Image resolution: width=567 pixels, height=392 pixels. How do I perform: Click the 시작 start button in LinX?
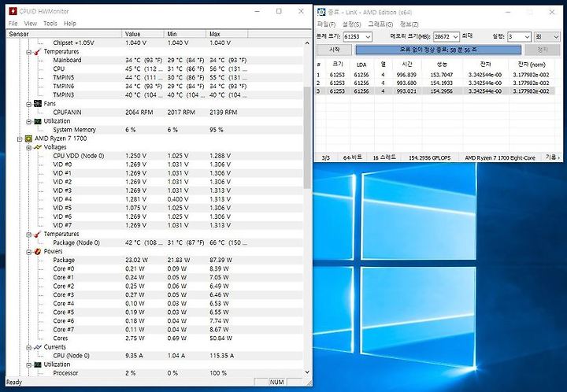[x=334, y=50]
